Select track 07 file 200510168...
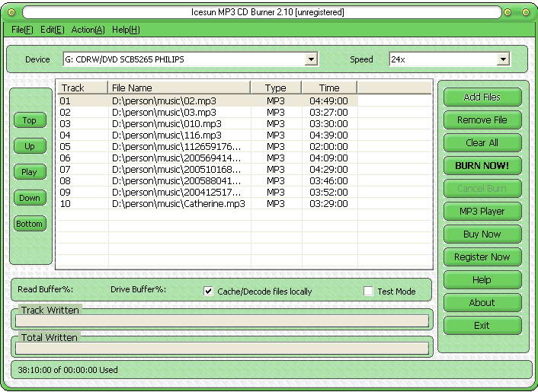This screenshot has width=538, height=392. [207, 170]
